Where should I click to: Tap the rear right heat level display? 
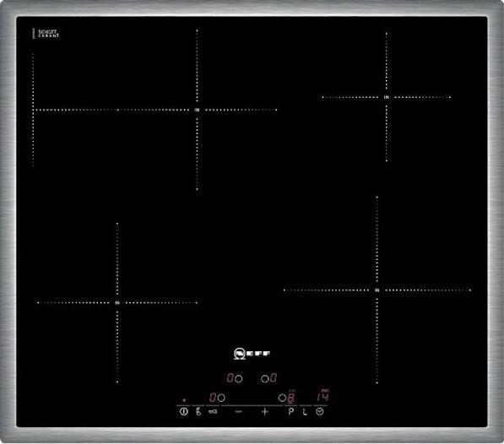[274, 378]
